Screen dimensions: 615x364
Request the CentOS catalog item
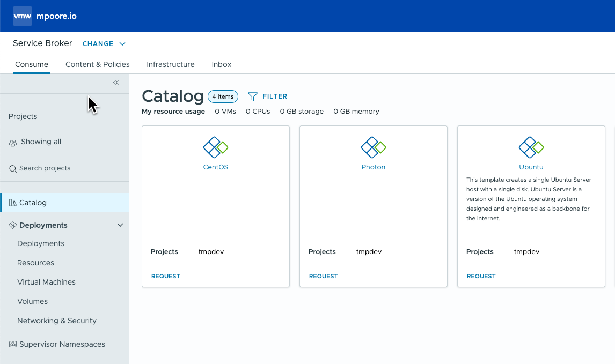pos(165,276)
